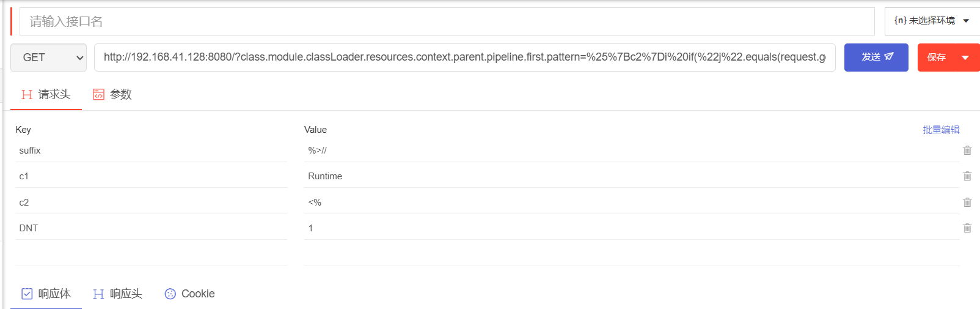Click the interface name input field
This screenshot has height=309, width=980.
click(x=446, y=22)
